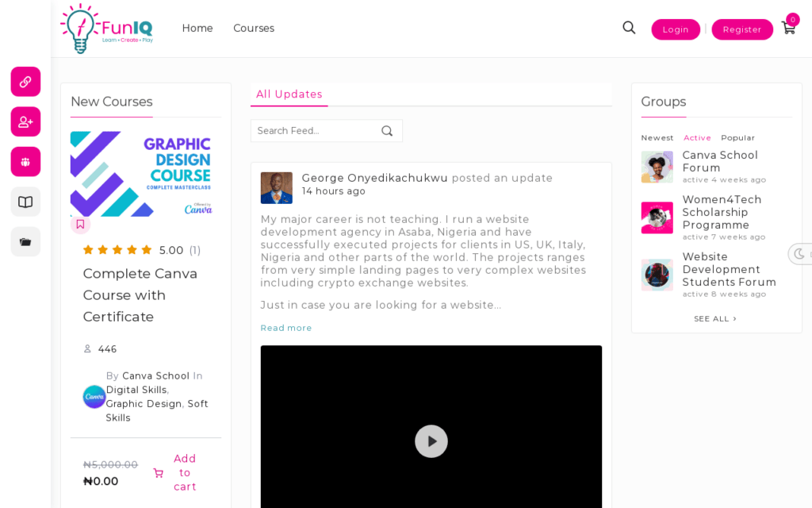Click the pink link icon in sidebar

coord(25,82)
